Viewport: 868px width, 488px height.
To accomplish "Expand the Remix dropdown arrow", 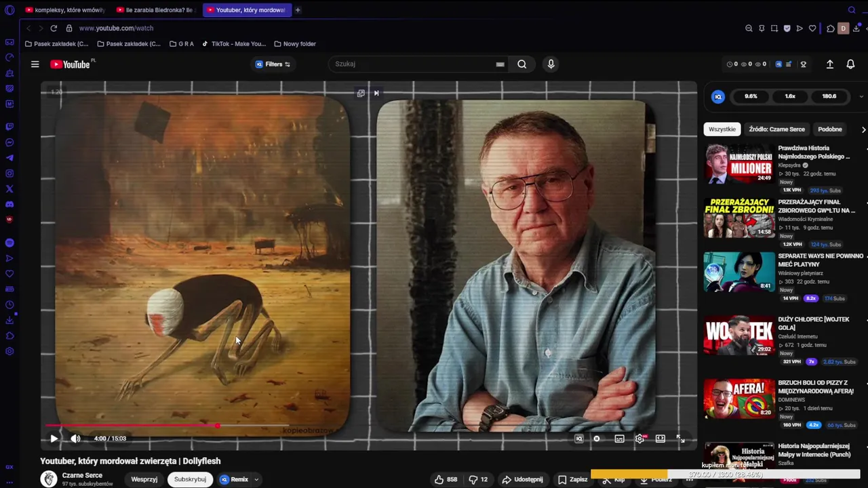I will tap(256, 480).
